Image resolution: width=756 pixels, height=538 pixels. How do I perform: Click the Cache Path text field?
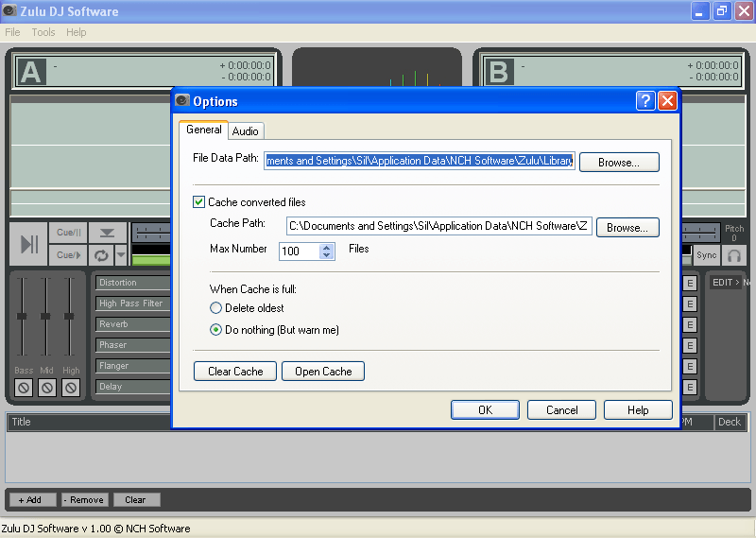point(438,226)
